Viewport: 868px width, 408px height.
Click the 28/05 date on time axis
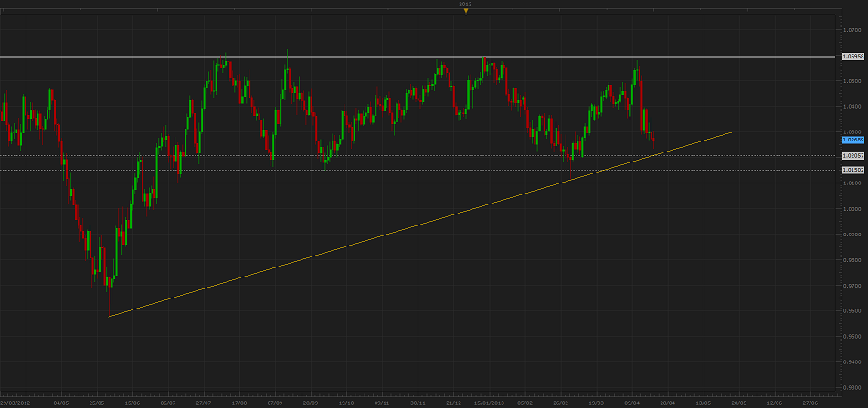[x=738, y=402]
